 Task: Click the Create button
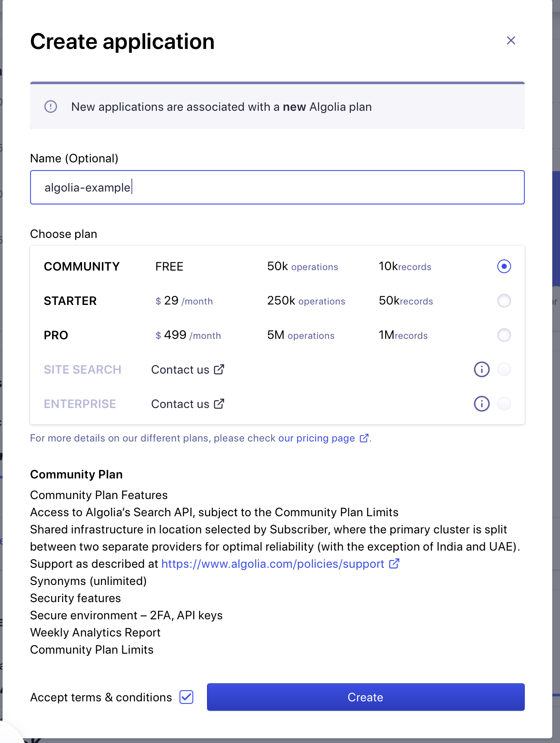(x=365, y=697)
